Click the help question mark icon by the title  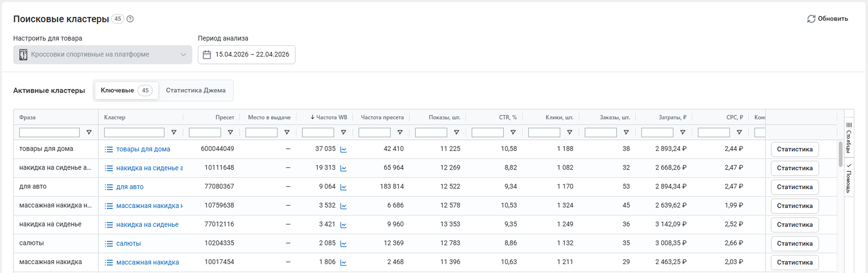coord(130,19)
